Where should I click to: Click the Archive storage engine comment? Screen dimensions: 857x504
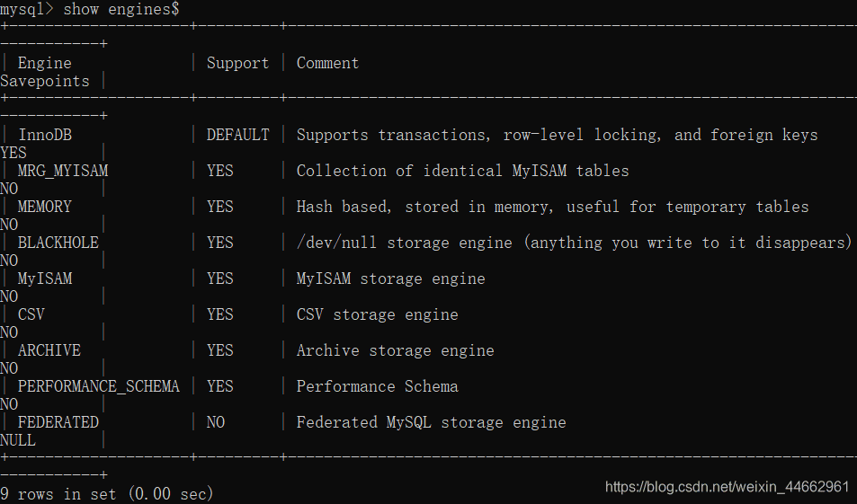395,350
